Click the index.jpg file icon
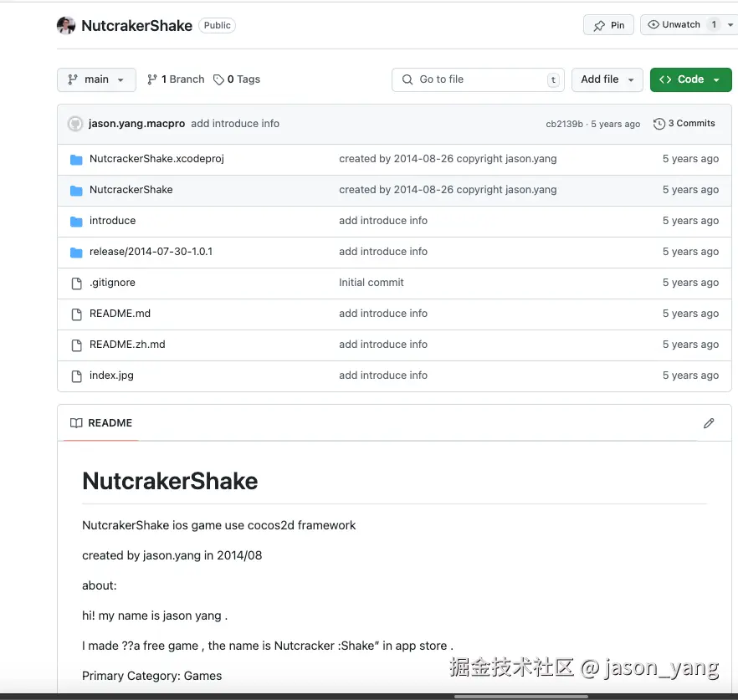738x700 pixels. (x=76, y=376)
